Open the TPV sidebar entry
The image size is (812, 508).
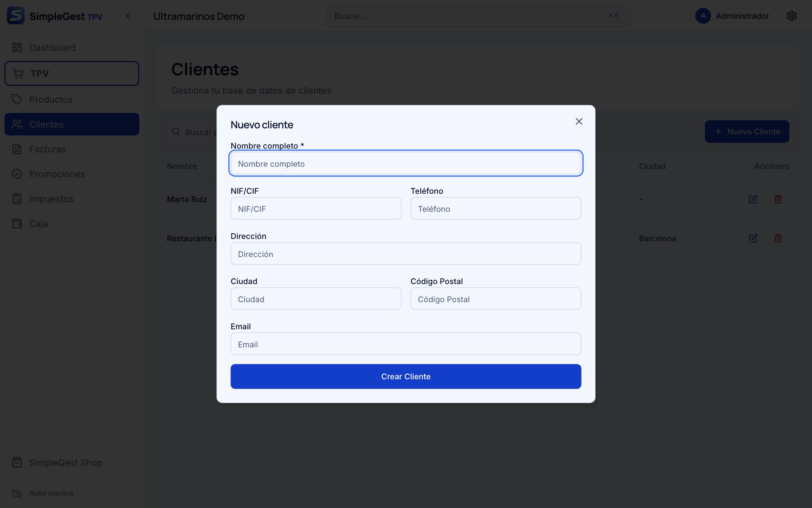[x=72, y=73]
